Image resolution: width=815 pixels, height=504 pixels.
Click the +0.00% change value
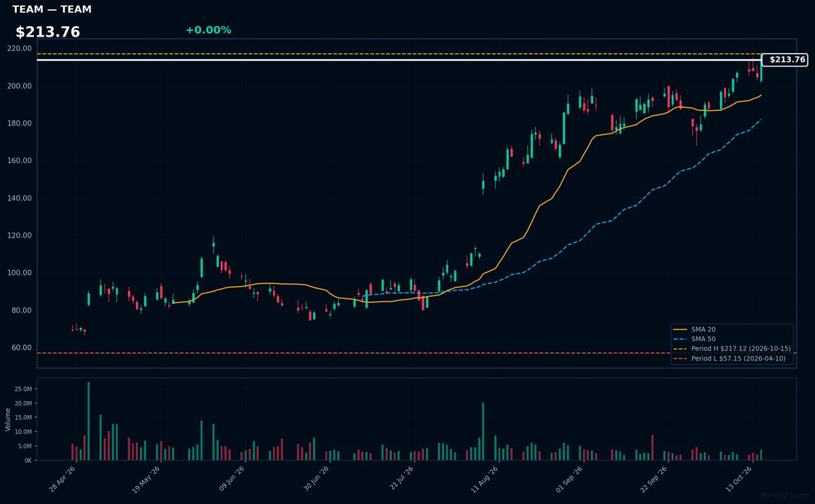[208, 30]
